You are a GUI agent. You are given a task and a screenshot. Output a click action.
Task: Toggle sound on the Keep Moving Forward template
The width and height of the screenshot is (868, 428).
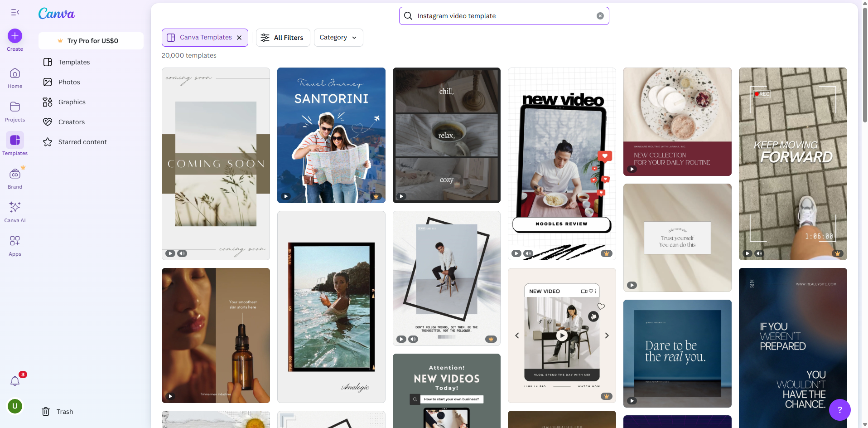[759, 253]
